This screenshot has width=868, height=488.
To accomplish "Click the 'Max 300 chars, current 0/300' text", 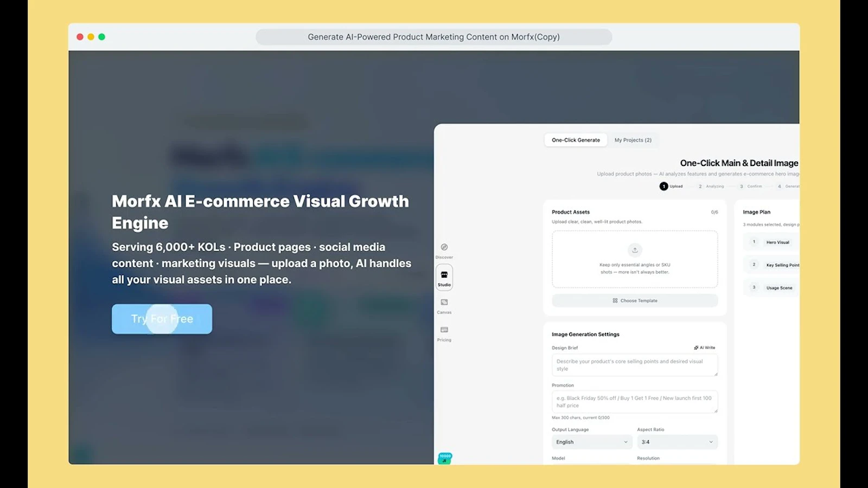I will point(580,418).
